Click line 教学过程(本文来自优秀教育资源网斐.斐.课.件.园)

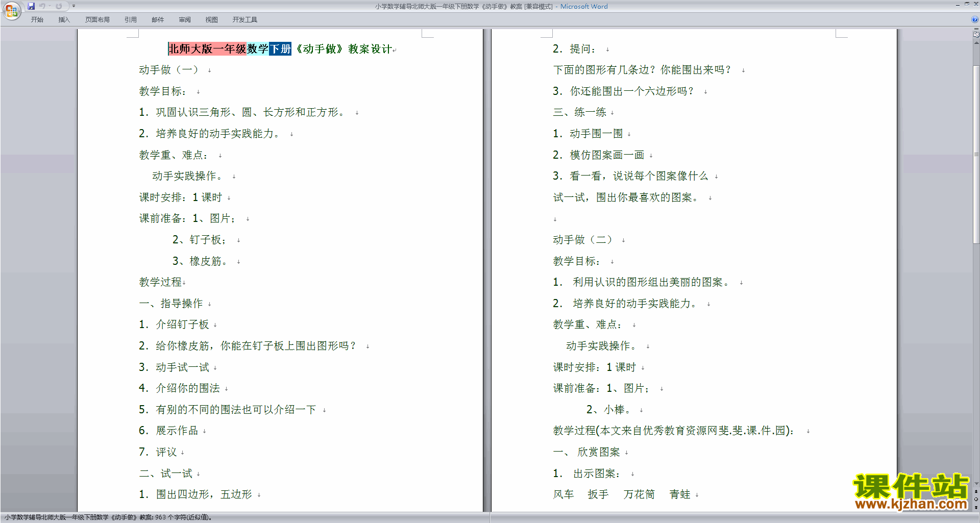coord(674,431)
